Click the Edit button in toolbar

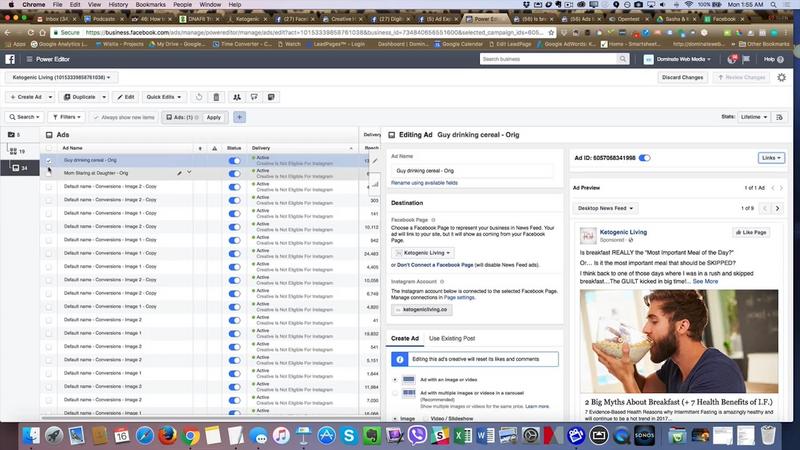[126, 97]
